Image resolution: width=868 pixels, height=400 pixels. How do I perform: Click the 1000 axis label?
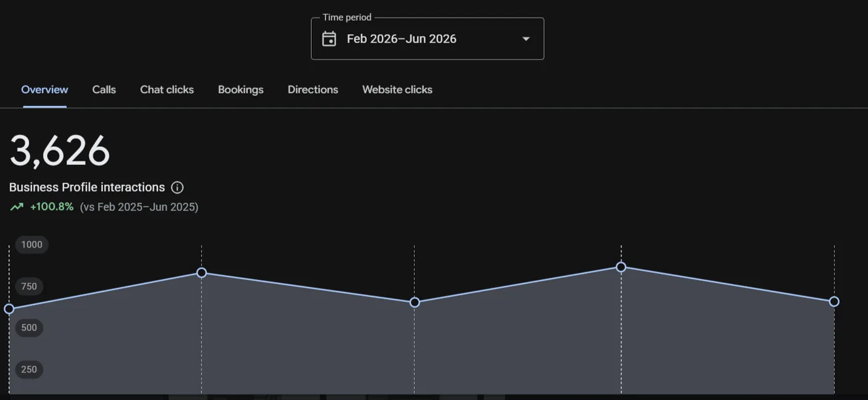tap(32, 245)
